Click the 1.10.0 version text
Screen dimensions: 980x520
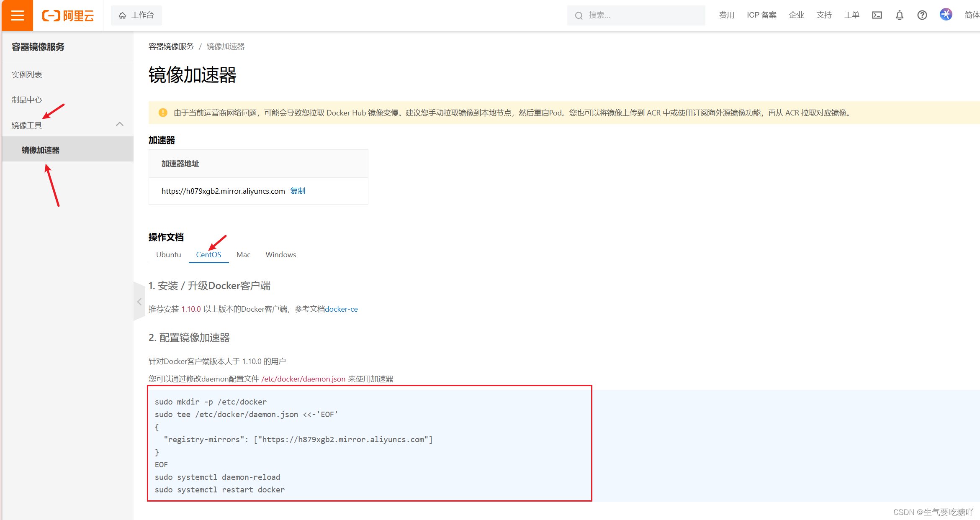191,309
